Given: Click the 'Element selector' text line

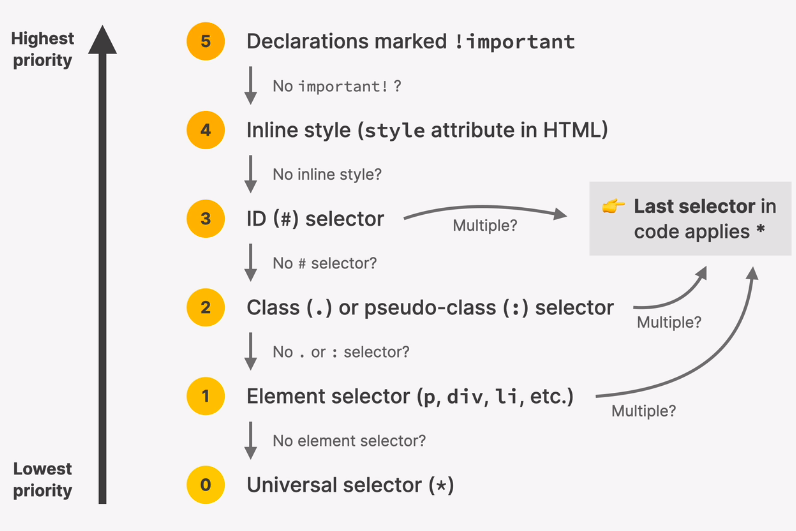Looking at the screenshot, I should (410, 396).
